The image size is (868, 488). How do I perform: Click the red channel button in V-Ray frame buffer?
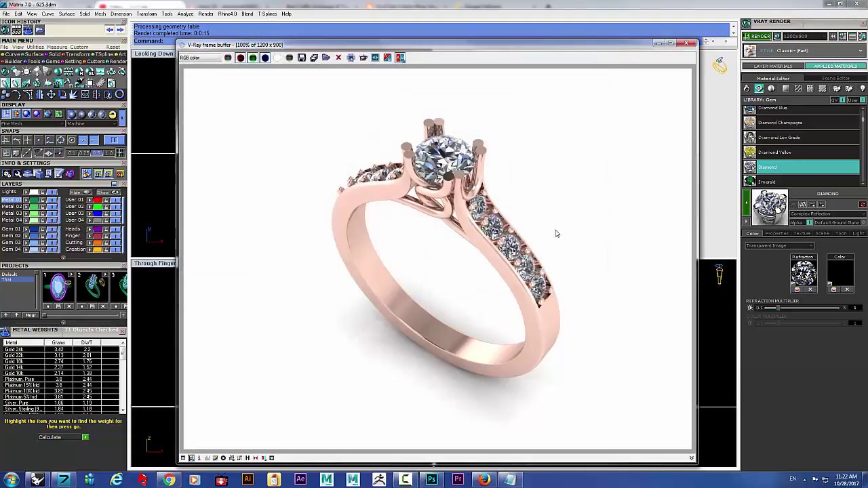point(240,58)
